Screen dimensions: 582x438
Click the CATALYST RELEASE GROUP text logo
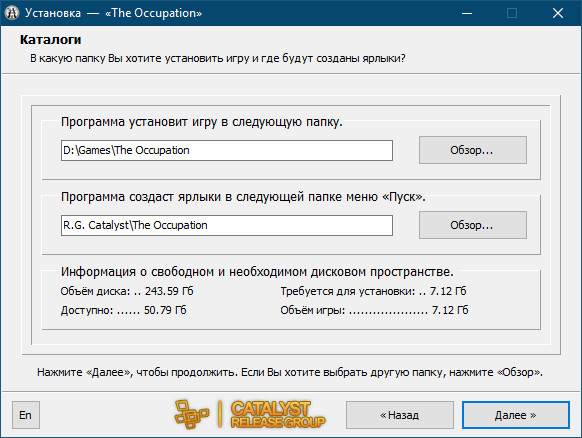278,414
